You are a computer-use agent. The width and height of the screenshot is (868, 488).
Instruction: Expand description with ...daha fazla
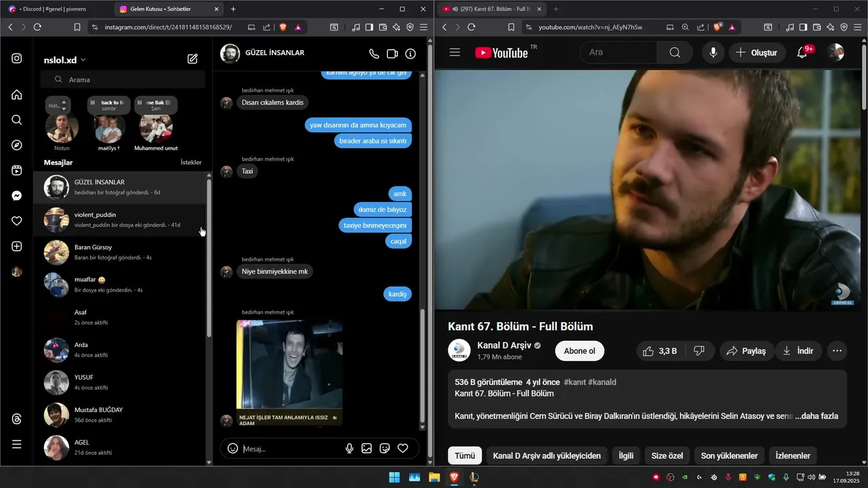(x=816, y=416)
